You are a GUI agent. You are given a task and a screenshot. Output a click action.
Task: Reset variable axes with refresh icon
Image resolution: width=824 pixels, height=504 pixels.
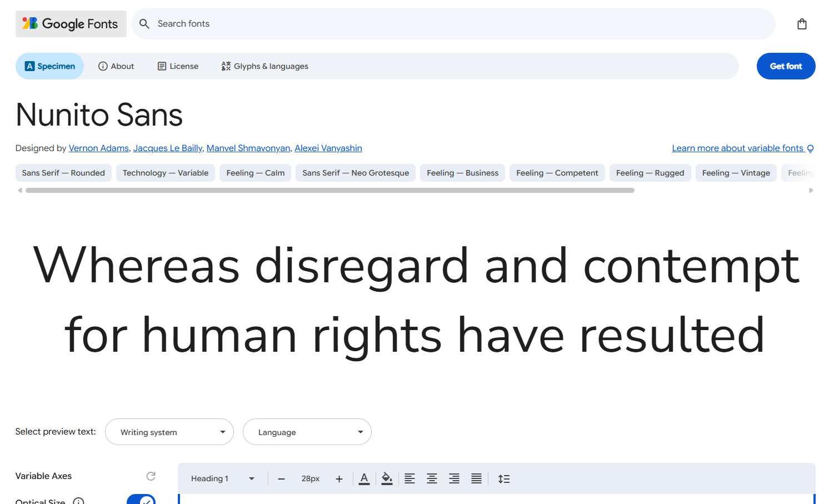151,476
